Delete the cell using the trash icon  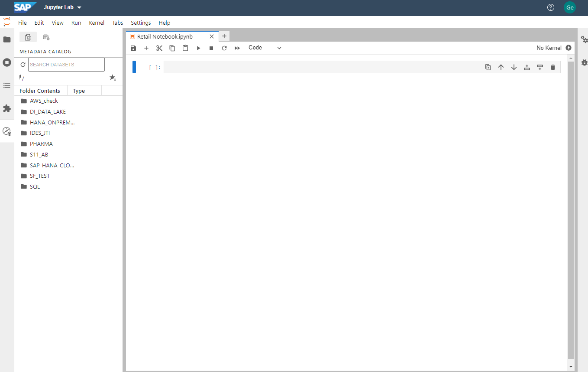(x=552, y=67)
